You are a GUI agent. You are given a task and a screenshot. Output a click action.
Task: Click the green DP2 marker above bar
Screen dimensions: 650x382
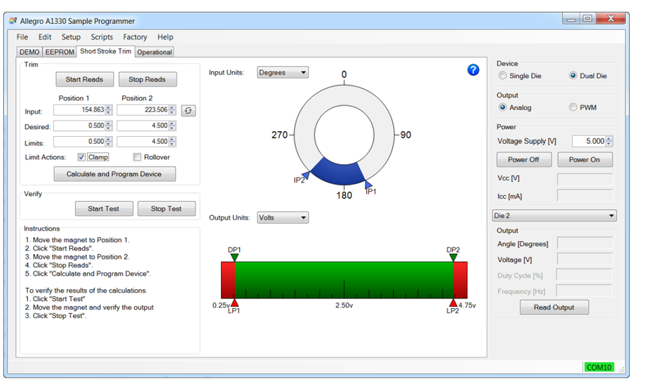click(453, 257)
